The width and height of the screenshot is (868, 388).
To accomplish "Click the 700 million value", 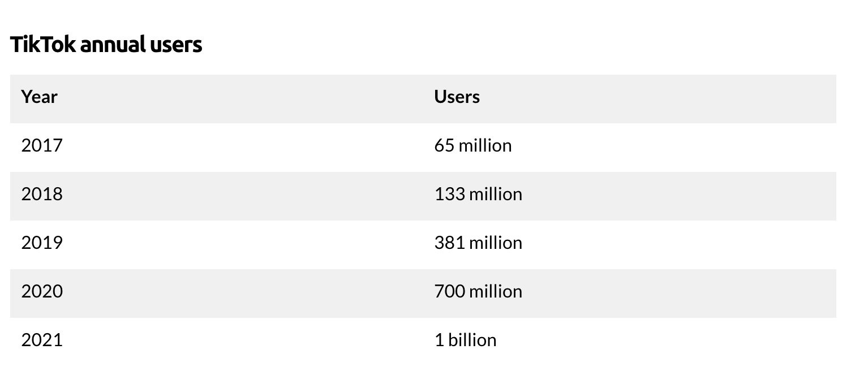I will [x=479, y=291].
